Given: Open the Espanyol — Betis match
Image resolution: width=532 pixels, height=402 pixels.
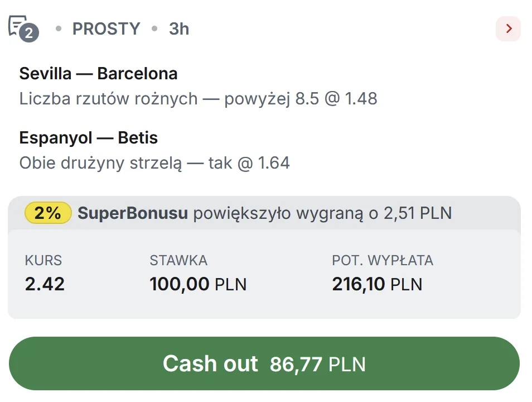Looking at the screenshot, I should point(88,138).
